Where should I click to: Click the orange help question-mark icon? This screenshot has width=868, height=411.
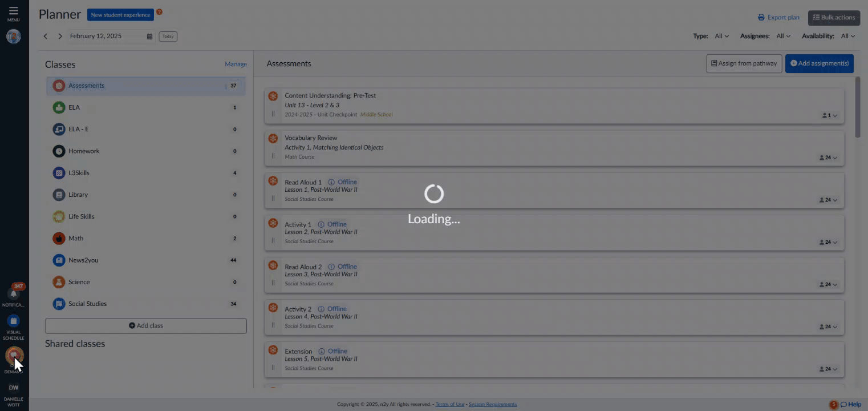(159, 12)
